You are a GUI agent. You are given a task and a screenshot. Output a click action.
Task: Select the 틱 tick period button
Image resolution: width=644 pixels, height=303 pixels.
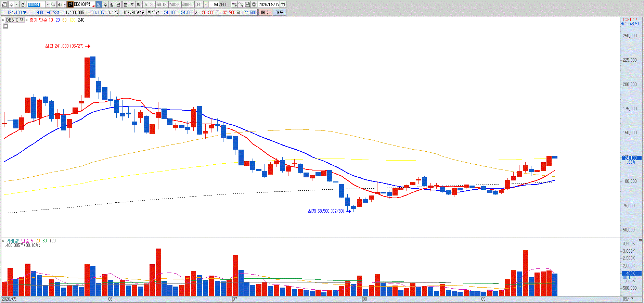(x=139, y=4)
